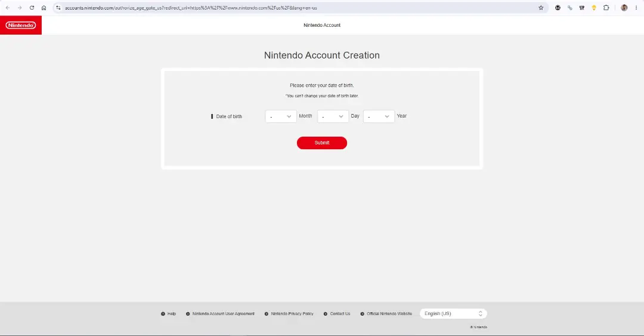
Task: Open the Chrome profile avatar
Action: point(624,8)
